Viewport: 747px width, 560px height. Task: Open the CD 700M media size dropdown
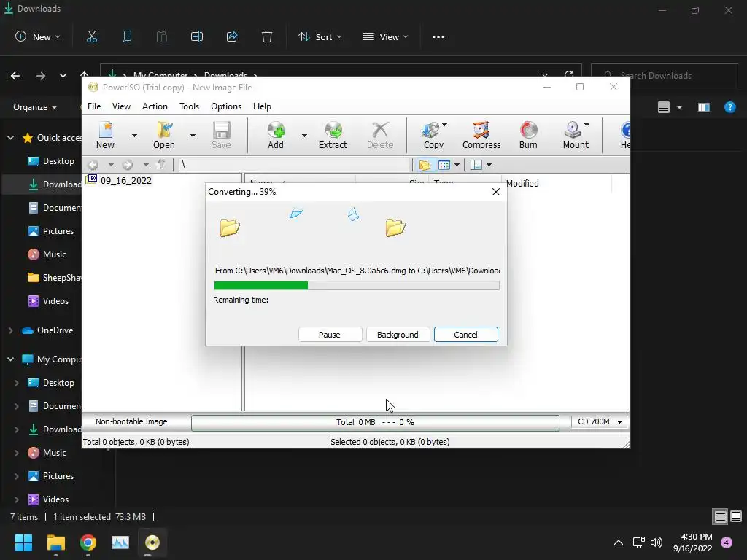(600, 422)
